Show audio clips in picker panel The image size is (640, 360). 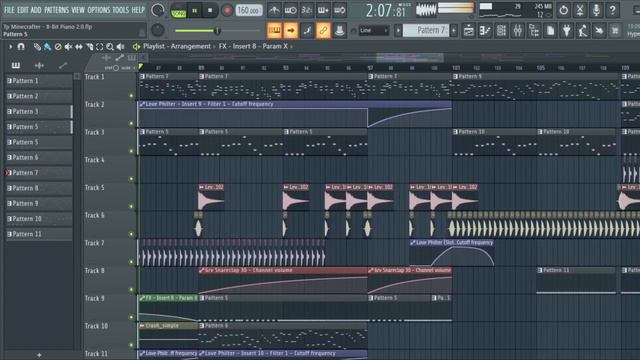click(x=39, y=65)
